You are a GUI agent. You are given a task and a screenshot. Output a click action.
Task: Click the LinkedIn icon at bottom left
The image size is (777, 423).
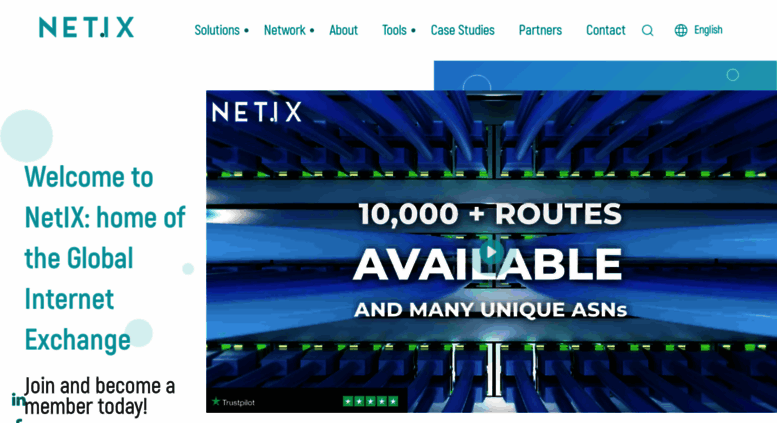(x=18, y=400)
